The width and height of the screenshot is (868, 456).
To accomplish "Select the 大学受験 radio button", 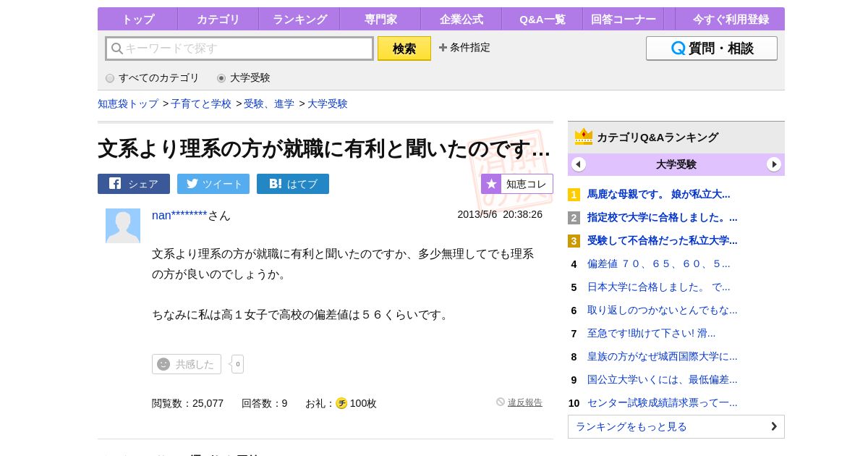I will click(221, 78).
